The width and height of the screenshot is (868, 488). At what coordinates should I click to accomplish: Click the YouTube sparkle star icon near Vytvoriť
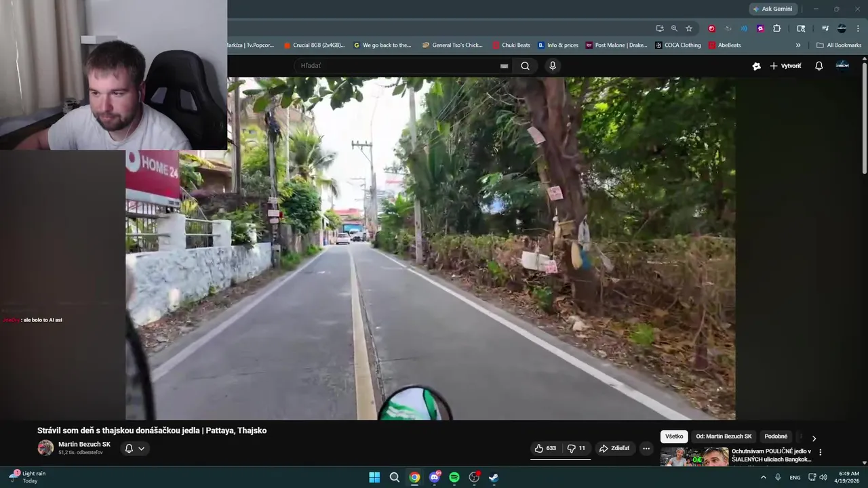tap(756, 66)
